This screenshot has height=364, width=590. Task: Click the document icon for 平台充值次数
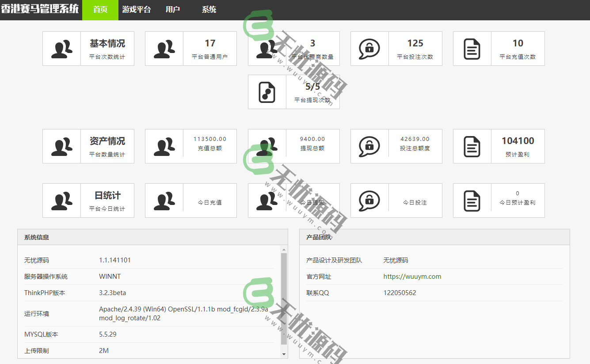(x=472, y=49)
